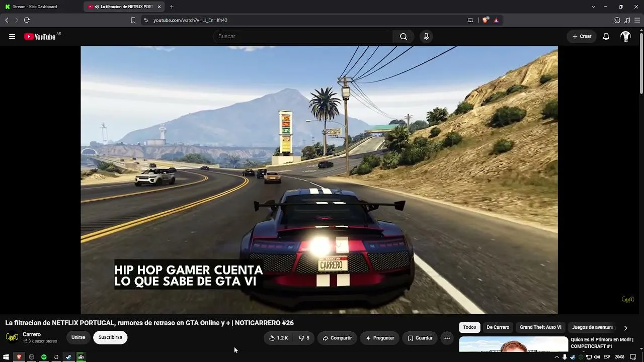Dislike the video with 5 dislikes
This screenshot has height=362, width=644.
304,338
